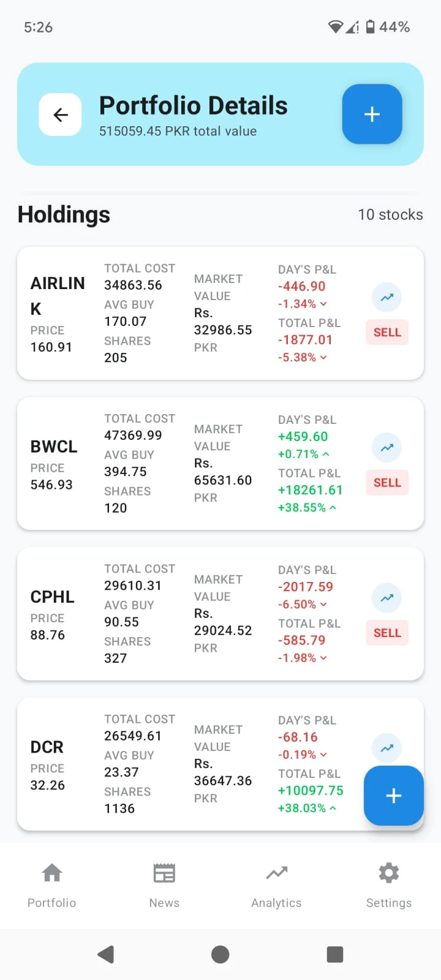The image size is (441, 980).
Task: Open the chart icon for AIRLINK
Action: coord(386,298)
